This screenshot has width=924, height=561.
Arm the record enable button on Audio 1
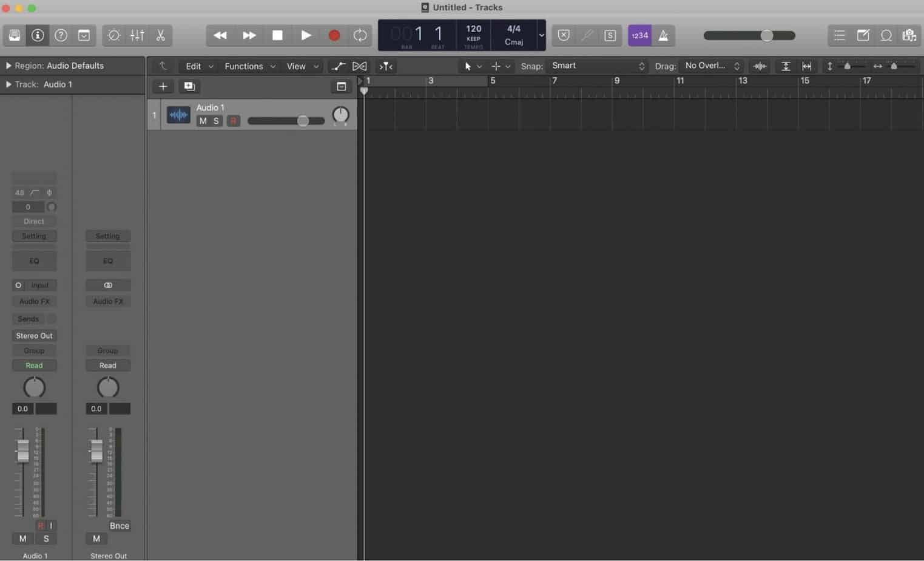pyautogui.click(x=233, y=121)
